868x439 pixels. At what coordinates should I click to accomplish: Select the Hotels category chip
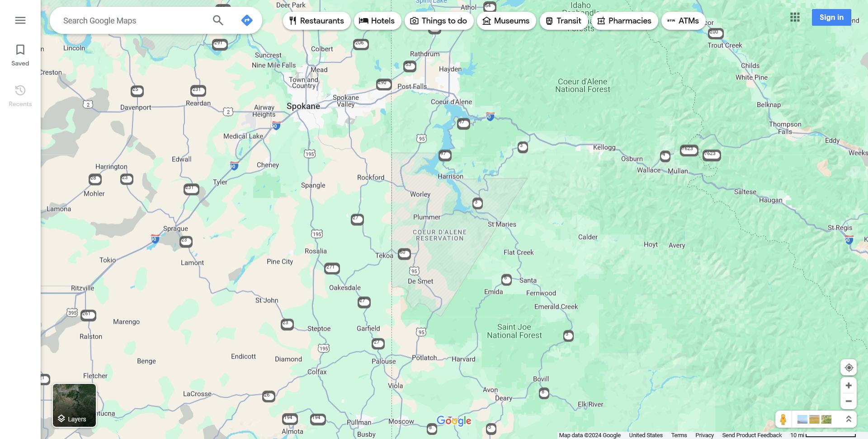(377, 21)
